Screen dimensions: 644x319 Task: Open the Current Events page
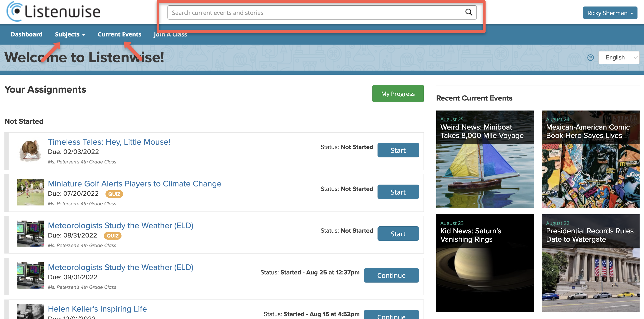[x=119, y=34]
